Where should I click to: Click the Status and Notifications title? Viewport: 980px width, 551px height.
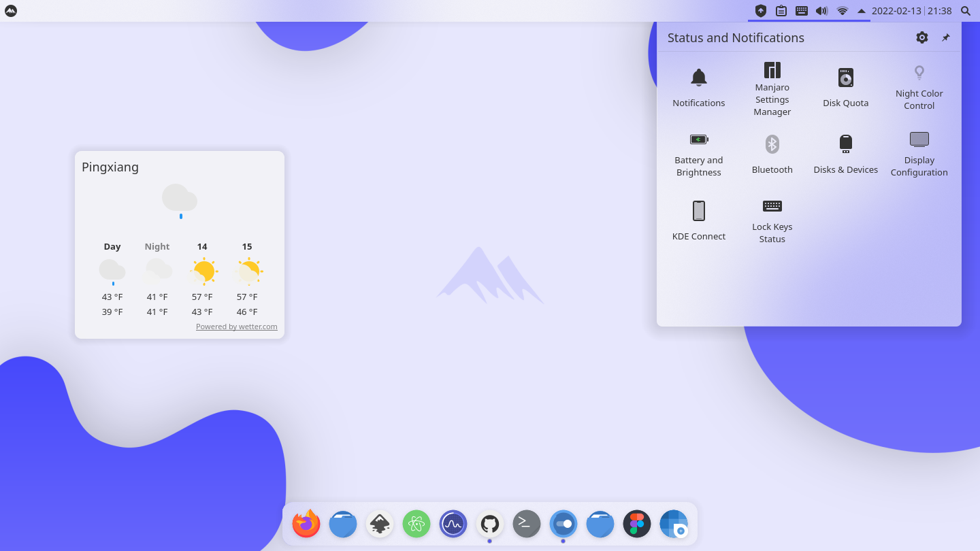(736, 38)
